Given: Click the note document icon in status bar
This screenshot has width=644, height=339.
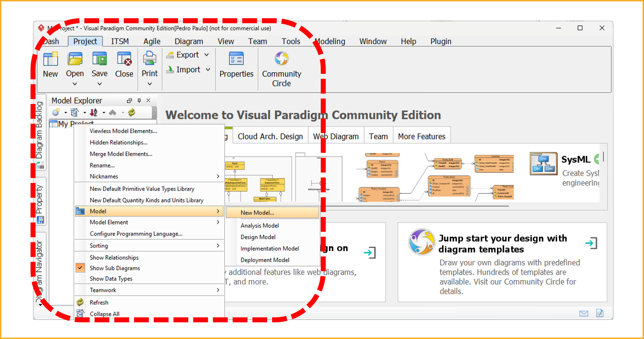Looking at the screenshot, I should tap(600, 313).
